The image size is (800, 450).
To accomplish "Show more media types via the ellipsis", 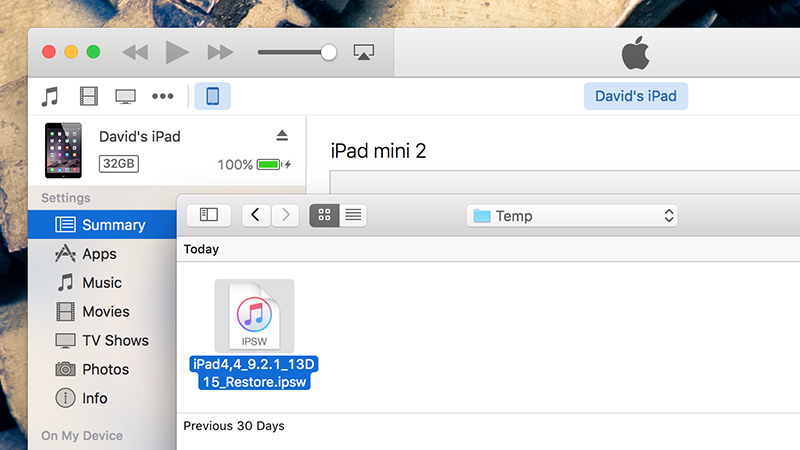I will click(x=163, y=96).
